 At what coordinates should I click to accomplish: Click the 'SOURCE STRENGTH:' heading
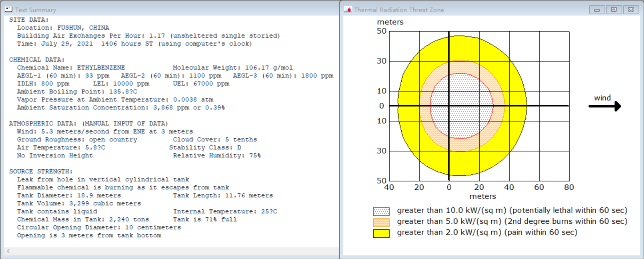[x=41, y=171]
